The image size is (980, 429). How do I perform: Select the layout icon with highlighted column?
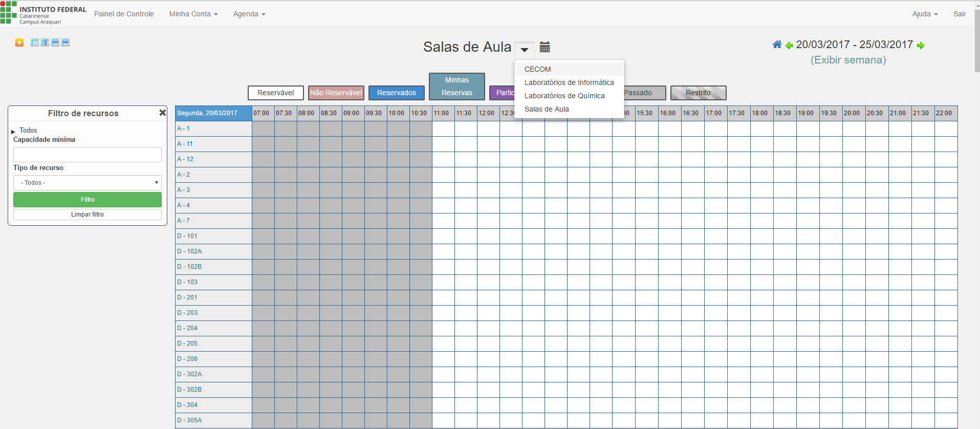point(45,42)
